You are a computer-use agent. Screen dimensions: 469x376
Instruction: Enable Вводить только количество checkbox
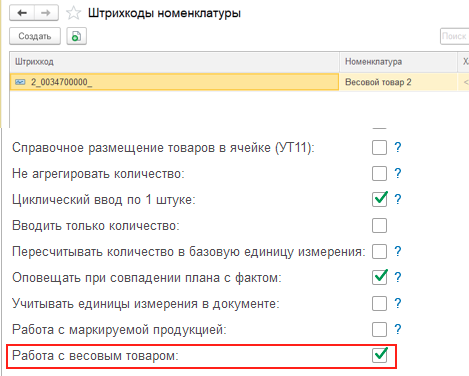coord(379,225)
